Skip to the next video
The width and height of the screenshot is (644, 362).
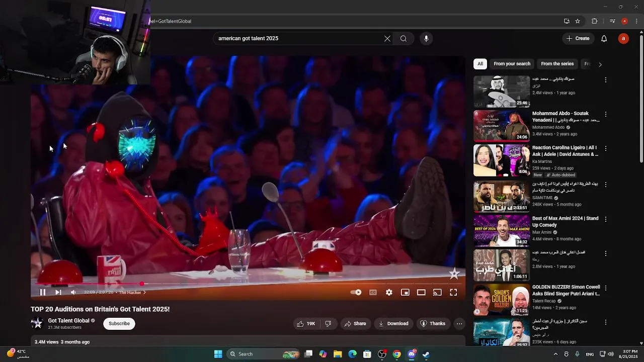coord(58,292)
